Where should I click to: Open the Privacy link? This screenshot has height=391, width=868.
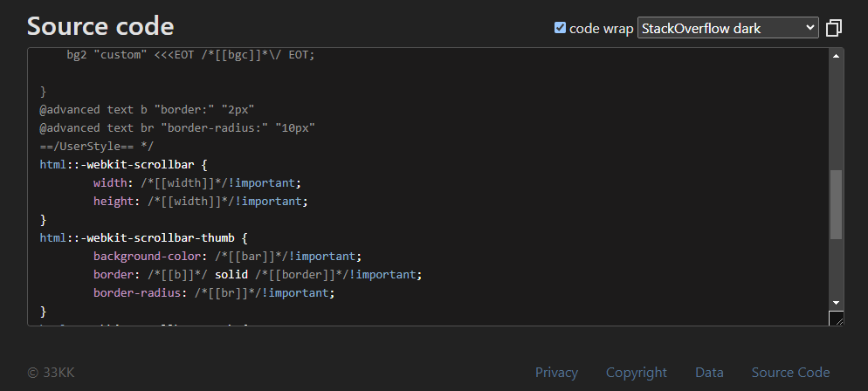pos(556,372)
